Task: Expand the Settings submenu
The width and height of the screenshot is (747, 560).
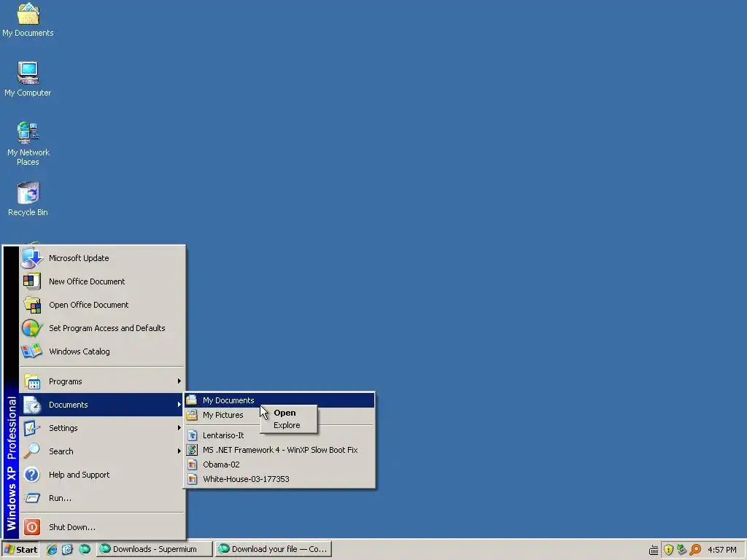Action: point(102,428)
